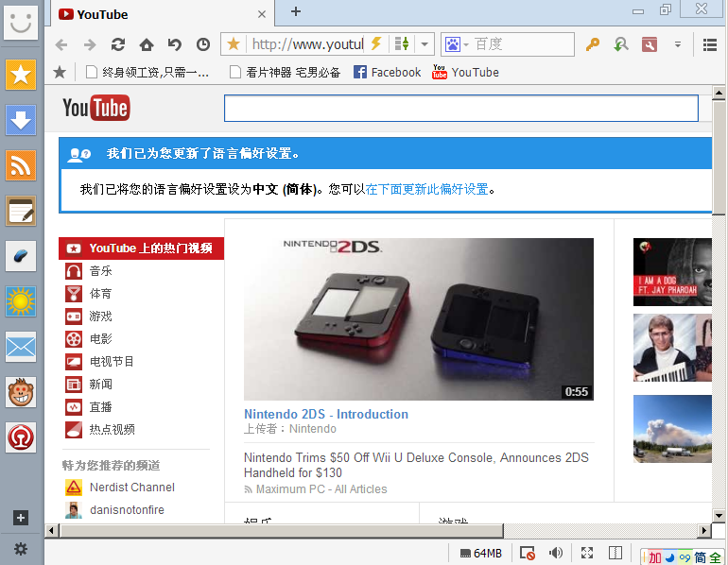728x565 pixels.
Task: Open the Downloads arrow in sidebar
Action: pyautogui.click(x=21, y=120)
